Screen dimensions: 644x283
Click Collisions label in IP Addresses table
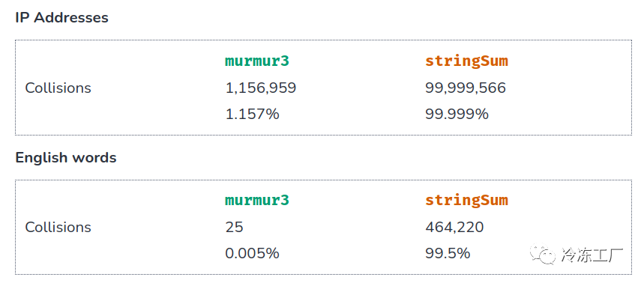(58, 88)
